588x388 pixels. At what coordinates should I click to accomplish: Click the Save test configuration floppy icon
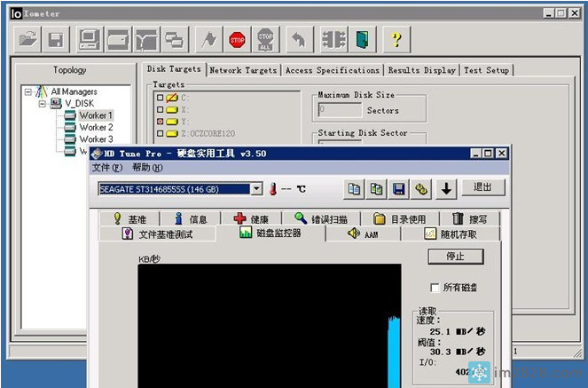click(55, 39)
